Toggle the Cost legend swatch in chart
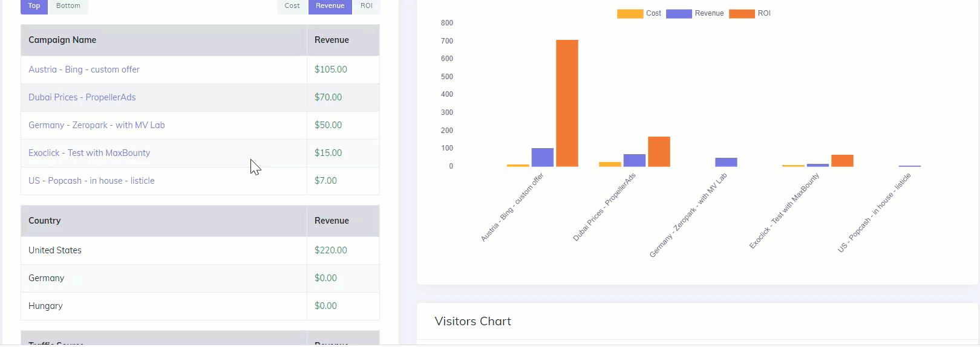The height and width of the screenshot is (347, 980). (630, 13)
